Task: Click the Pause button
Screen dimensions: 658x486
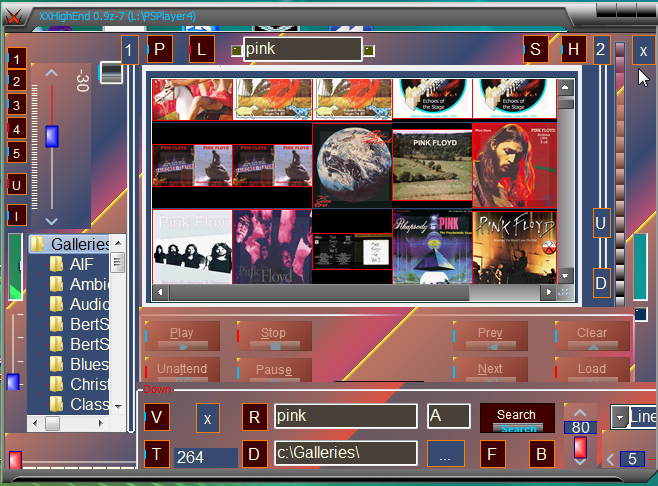Action: point(274,370)
